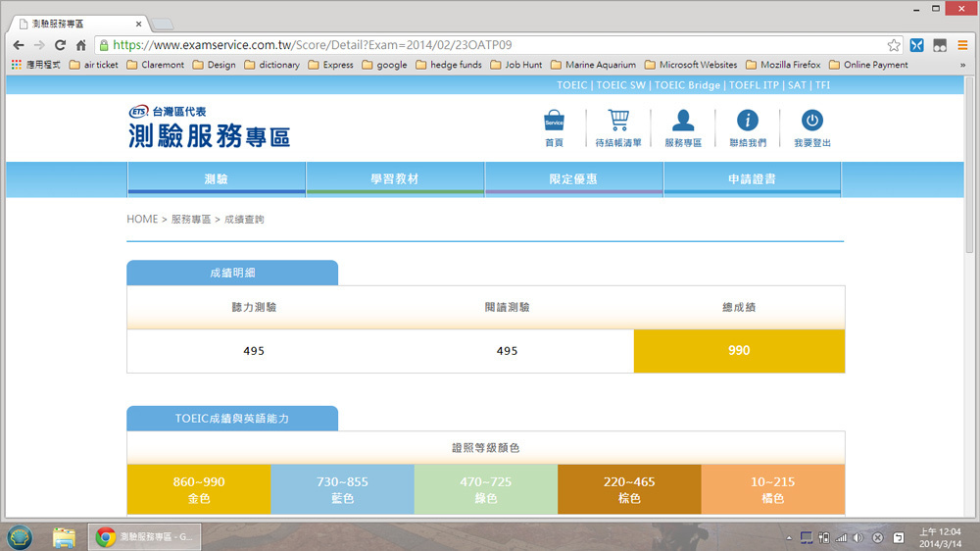Open the 測驗 navigation tab
980x551 pixels.
[217, 179]
